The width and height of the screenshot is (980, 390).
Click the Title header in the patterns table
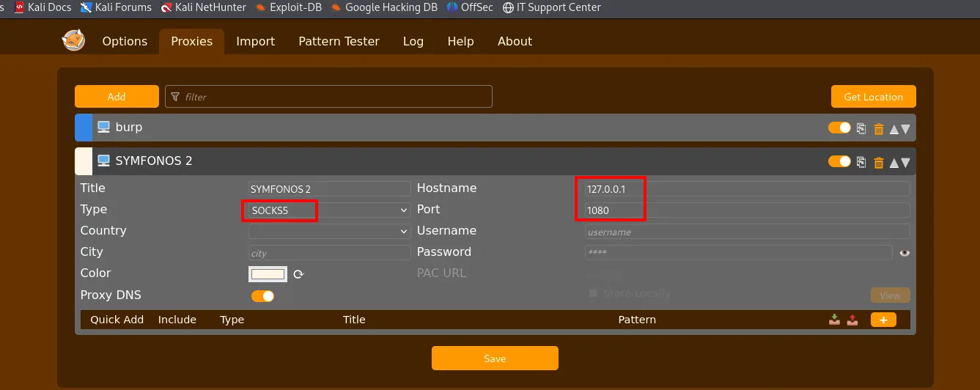354,320
